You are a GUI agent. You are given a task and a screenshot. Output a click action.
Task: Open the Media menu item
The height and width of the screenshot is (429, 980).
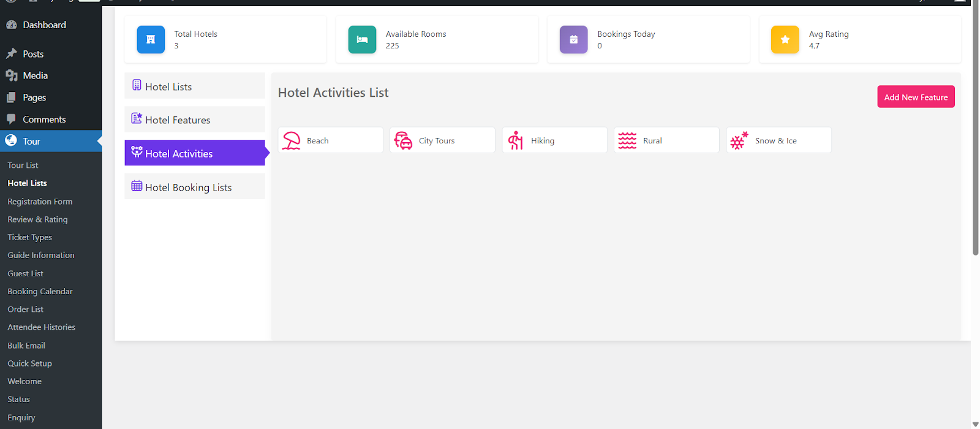pos(35,75)
